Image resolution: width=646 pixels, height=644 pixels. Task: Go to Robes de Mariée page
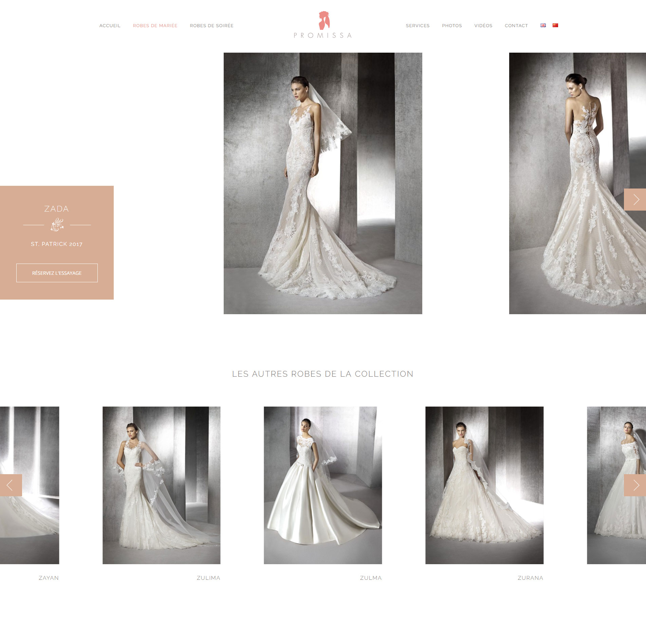click(x=155, y=26)
